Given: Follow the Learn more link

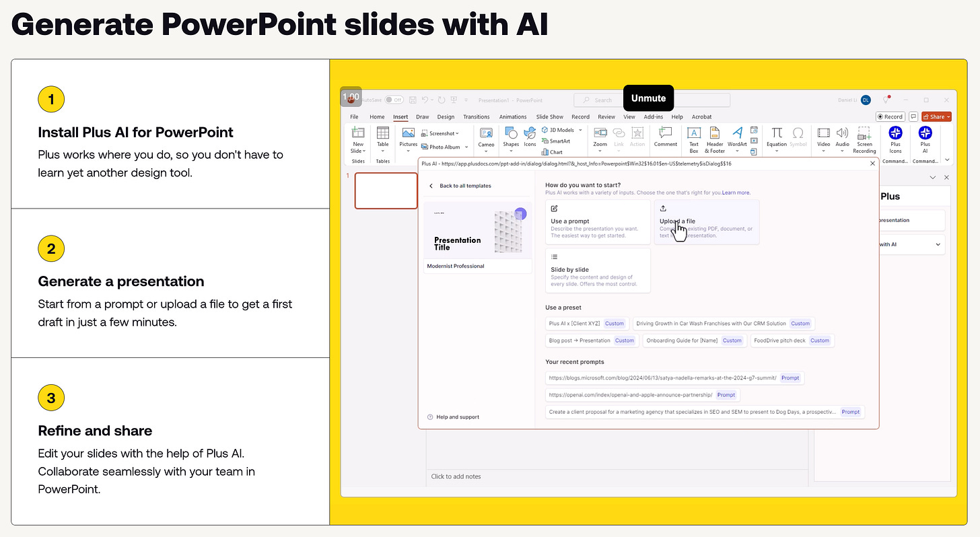Looking at the screenshot, I should tap(736, 192).
